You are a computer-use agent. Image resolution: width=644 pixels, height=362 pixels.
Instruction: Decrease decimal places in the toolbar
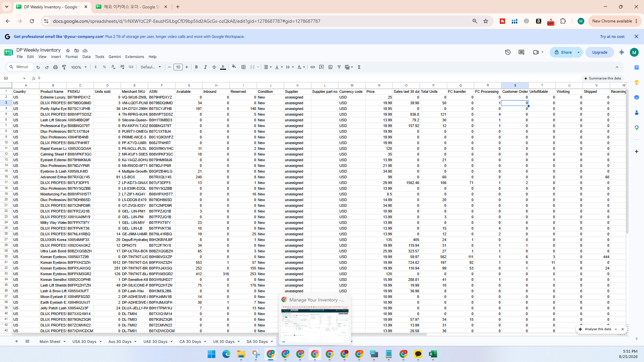(113, 67)
